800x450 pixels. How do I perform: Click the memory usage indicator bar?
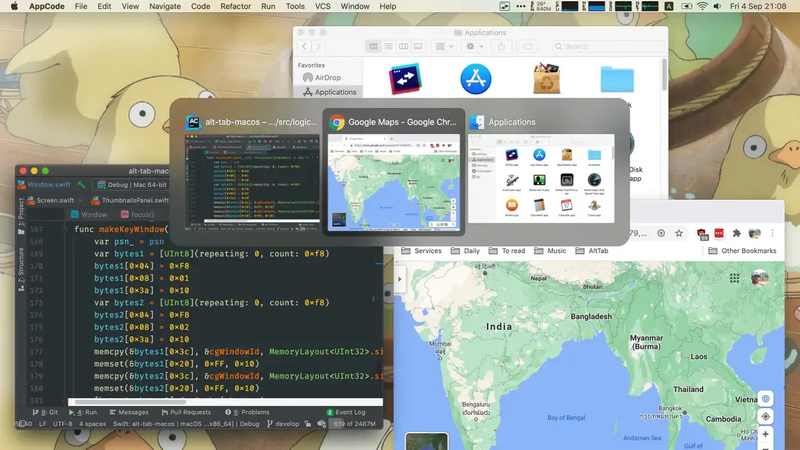tap(353, 423)
